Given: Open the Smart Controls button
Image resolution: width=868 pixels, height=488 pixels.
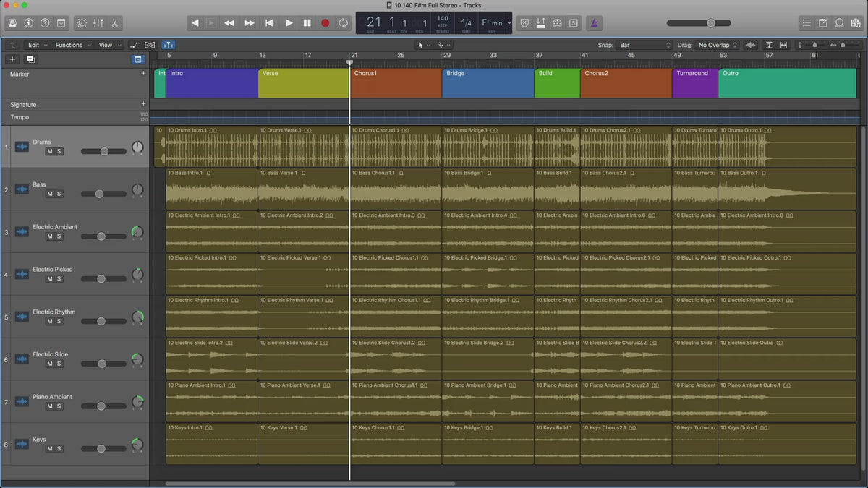Looking at the screenshot, I should 81,23.
